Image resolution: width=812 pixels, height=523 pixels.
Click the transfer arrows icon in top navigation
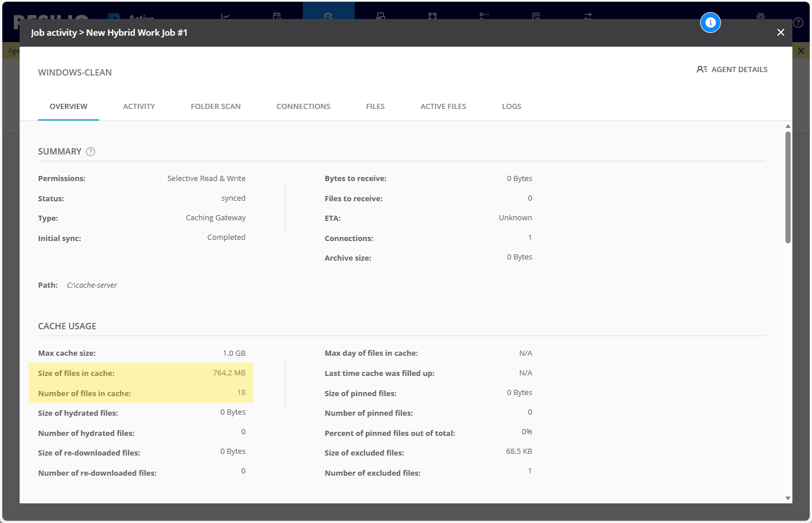(588, 16)
